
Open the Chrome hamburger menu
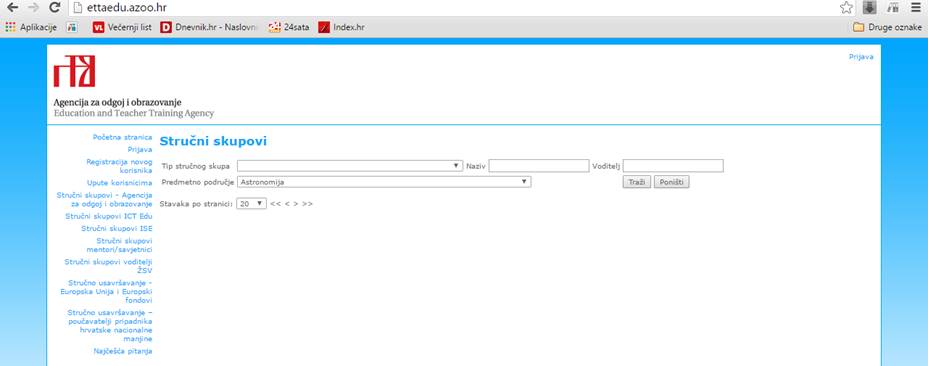(916, 8)
